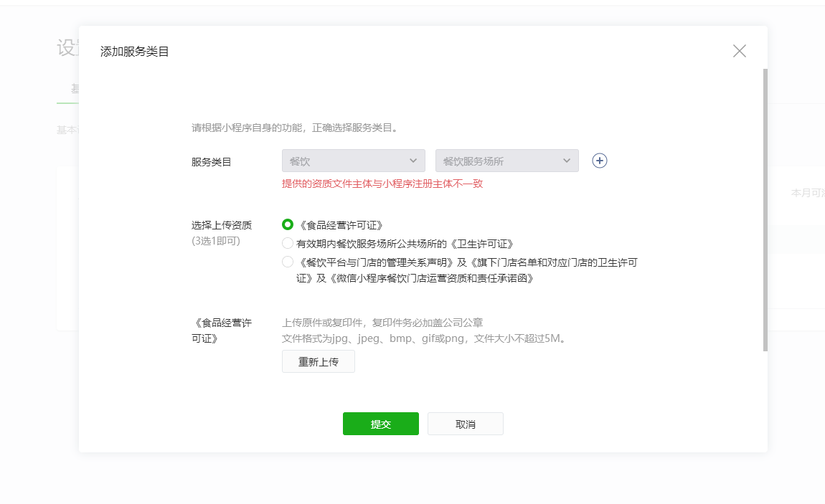Select the 《餐饮平台与门店的管理关系声明》 radio option
Screen dimensions: 825x504
click(288, 262)
